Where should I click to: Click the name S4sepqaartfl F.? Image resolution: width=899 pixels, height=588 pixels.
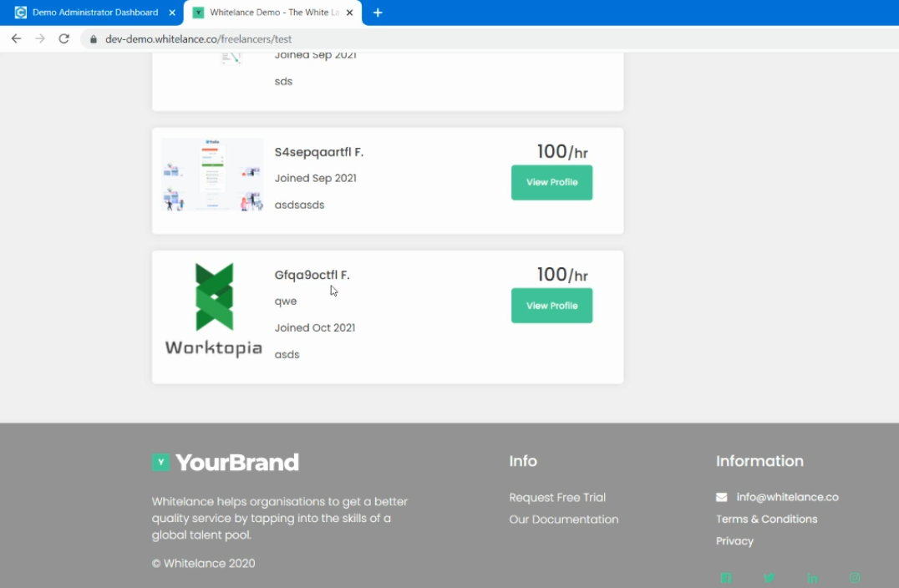(319, 153)
